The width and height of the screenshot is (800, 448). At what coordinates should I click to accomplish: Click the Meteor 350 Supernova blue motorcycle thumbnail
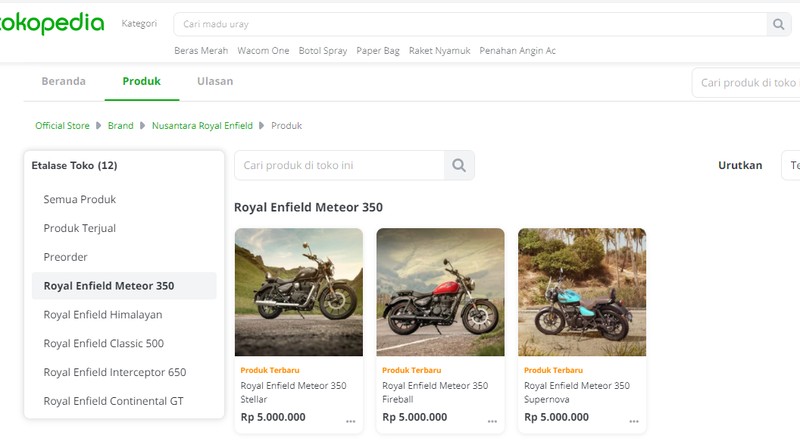582,292
